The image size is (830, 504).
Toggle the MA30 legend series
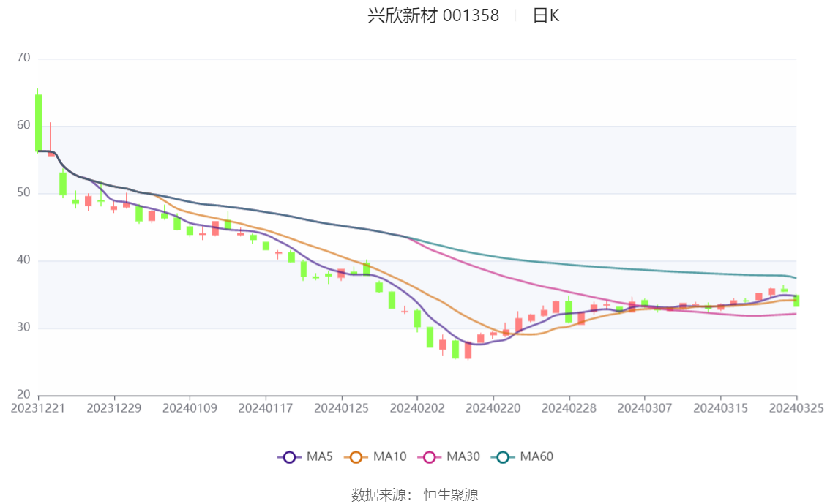pyautogui.click(x=449, y=457)
